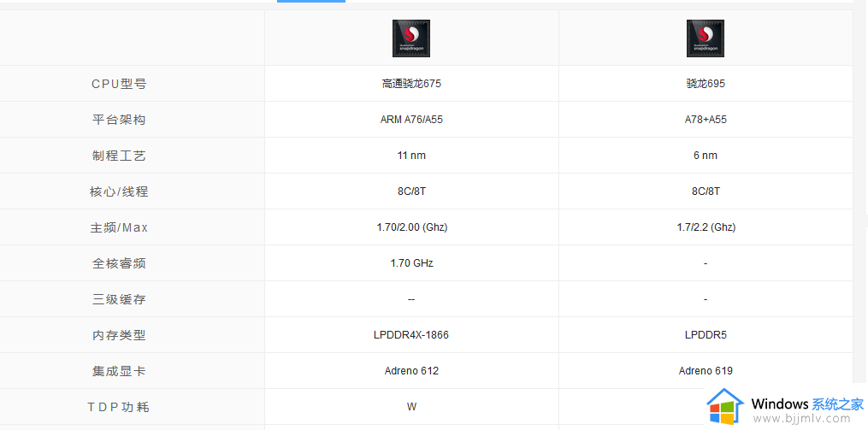This screenshot has width=868, height=430.
Task: Select the '全核睿频' row label
Action: click(119, 263)
